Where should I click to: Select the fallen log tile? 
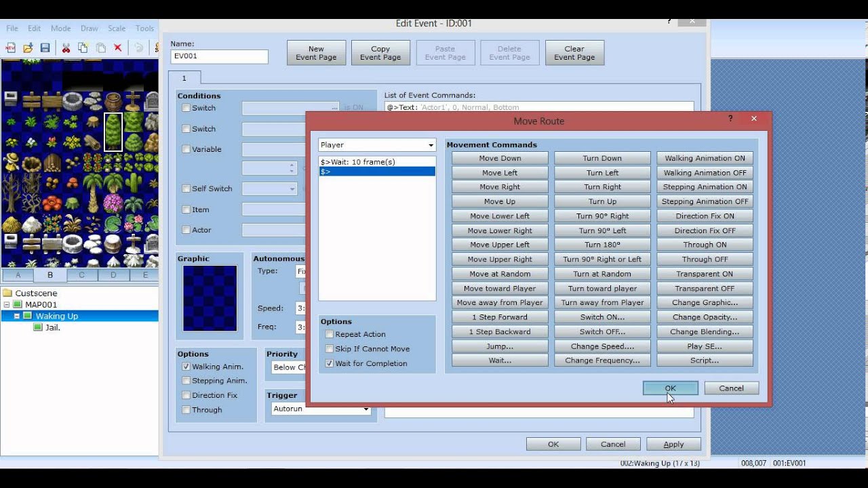point(92,143)
